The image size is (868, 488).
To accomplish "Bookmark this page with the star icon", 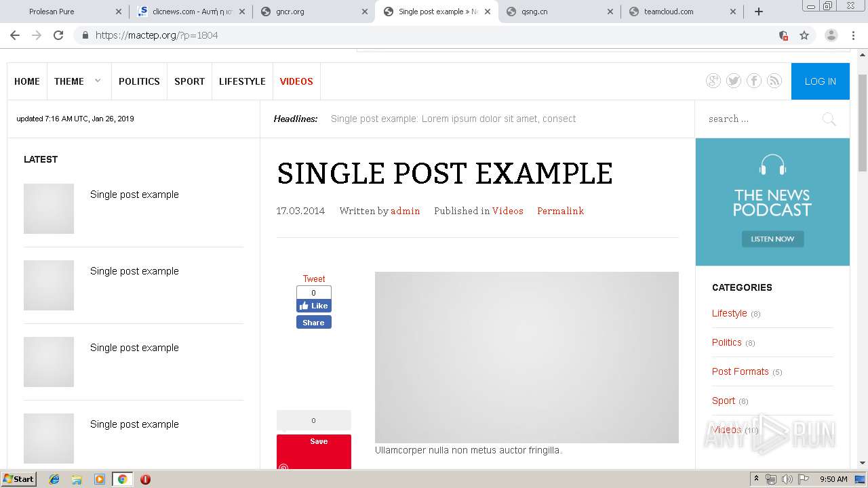I will coord(804,35).
